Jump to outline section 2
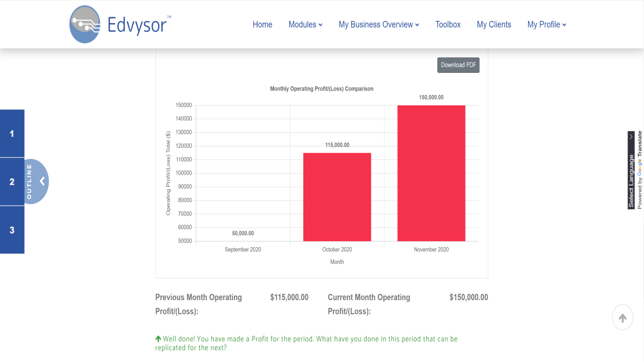The width and height of the screenshot is (644, 362). coord(12,182)
